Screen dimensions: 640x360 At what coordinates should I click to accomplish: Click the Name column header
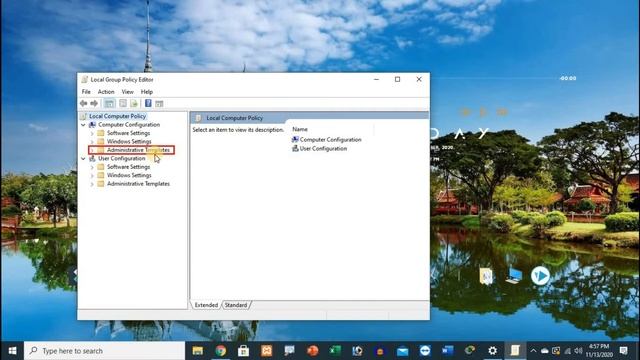300,129
